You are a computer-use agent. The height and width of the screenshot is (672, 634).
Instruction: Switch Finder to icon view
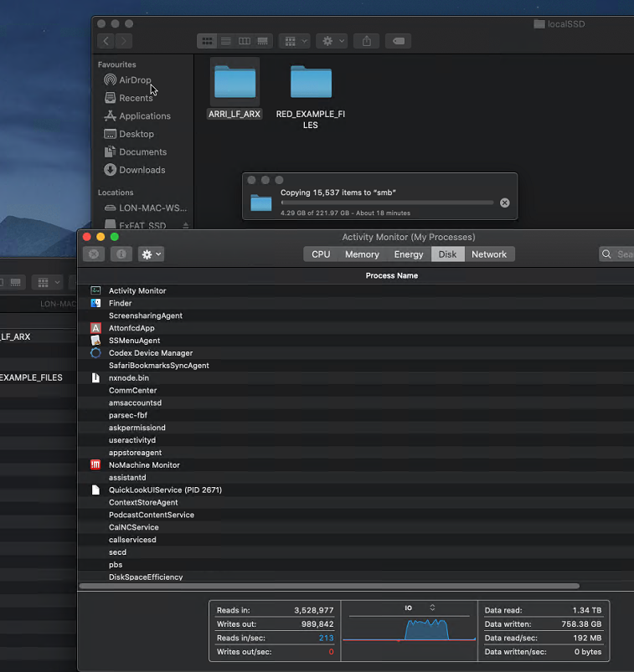pyautogui.click(x=207, y=41)
